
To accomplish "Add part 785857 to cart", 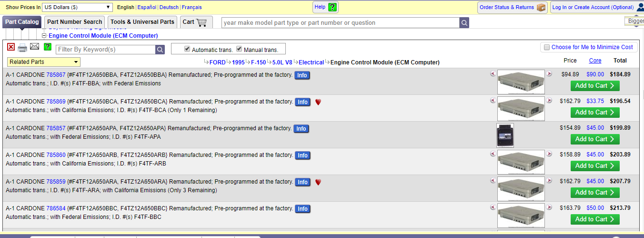I will [x=595, y=139].
